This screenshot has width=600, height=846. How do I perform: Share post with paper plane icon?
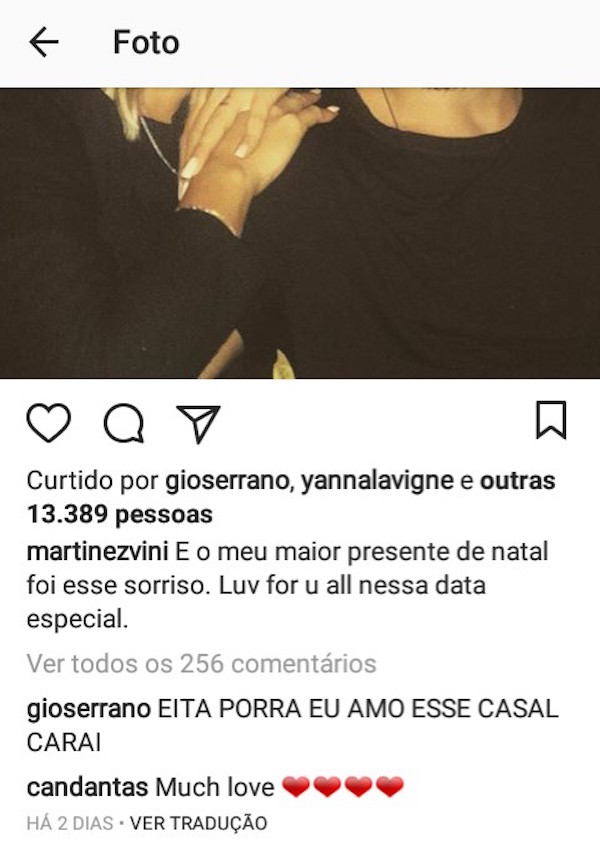click(199, 424)
